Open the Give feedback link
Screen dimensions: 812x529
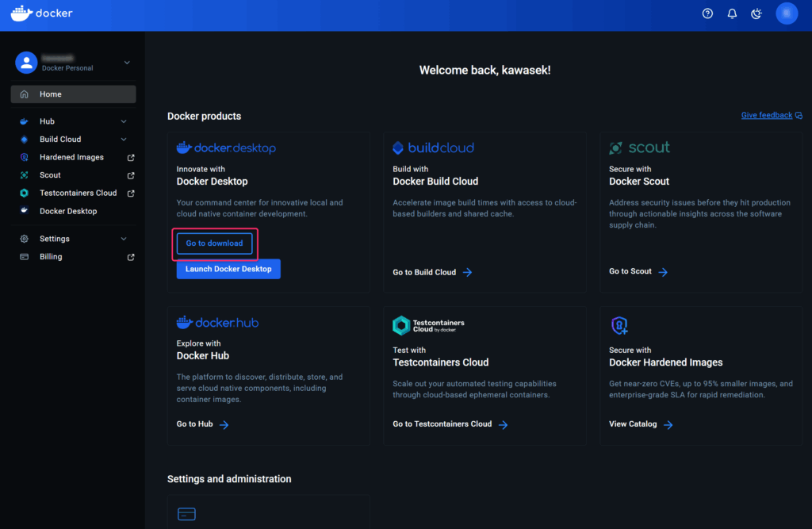pos(766,115)
